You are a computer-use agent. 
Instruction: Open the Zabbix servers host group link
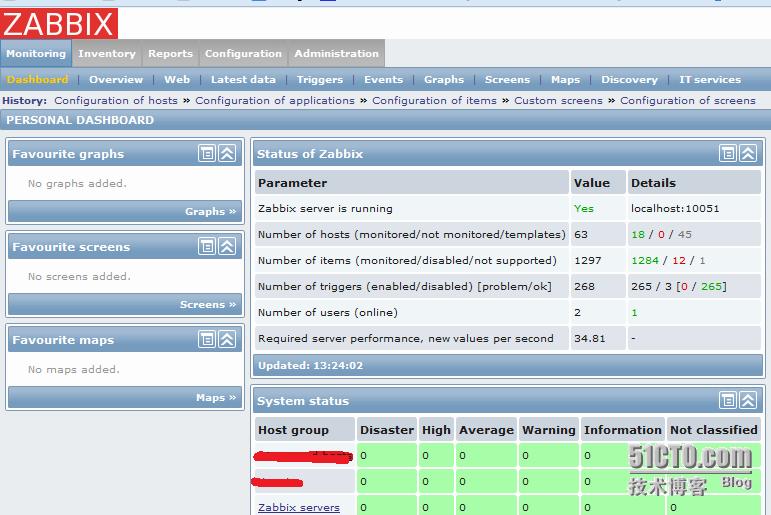click(298, 507)
